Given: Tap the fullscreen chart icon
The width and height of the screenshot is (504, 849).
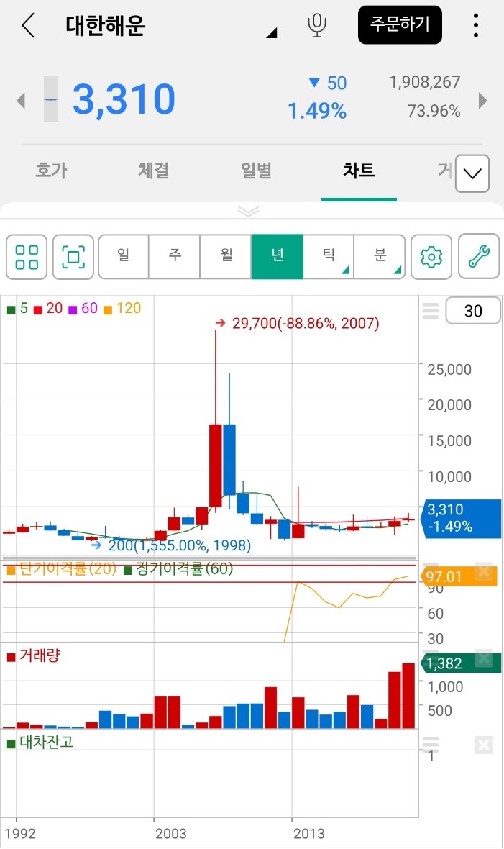Looking at the screenshot, I should click(x=73, y=257).
